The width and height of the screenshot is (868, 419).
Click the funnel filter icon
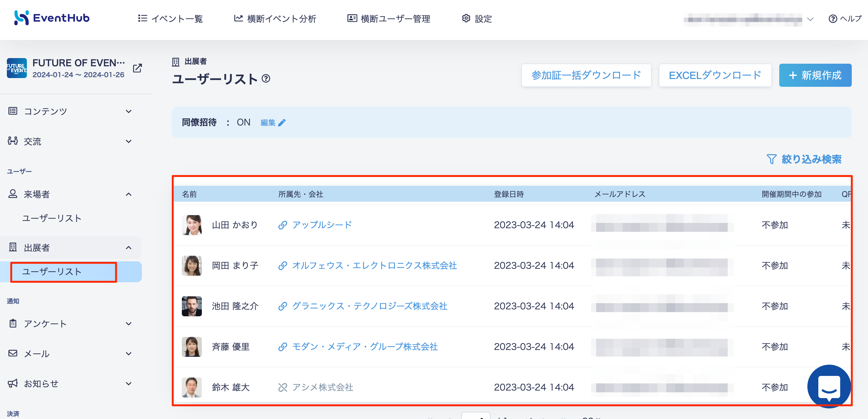[771, 159]
